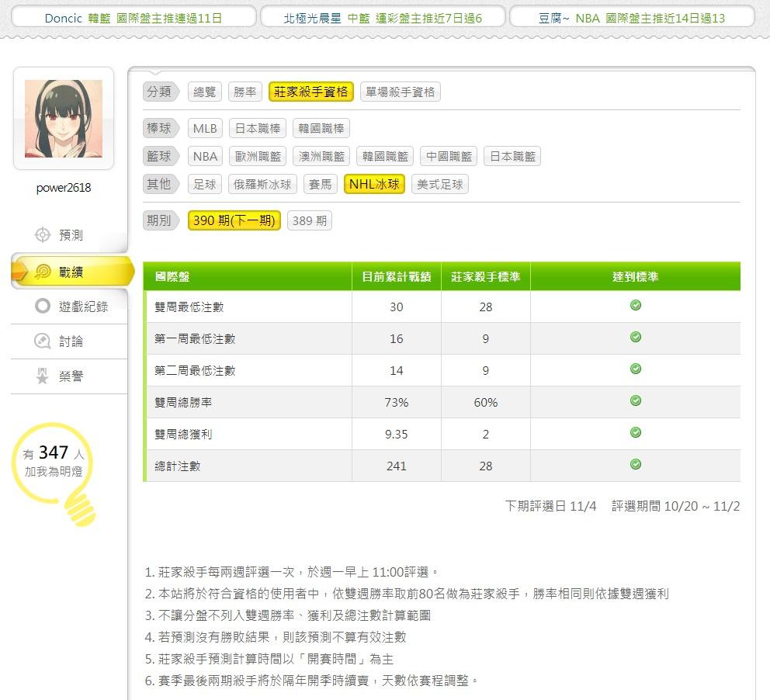
Task: Select the 單場殺手資格 category tab
Action: (401, 92)
